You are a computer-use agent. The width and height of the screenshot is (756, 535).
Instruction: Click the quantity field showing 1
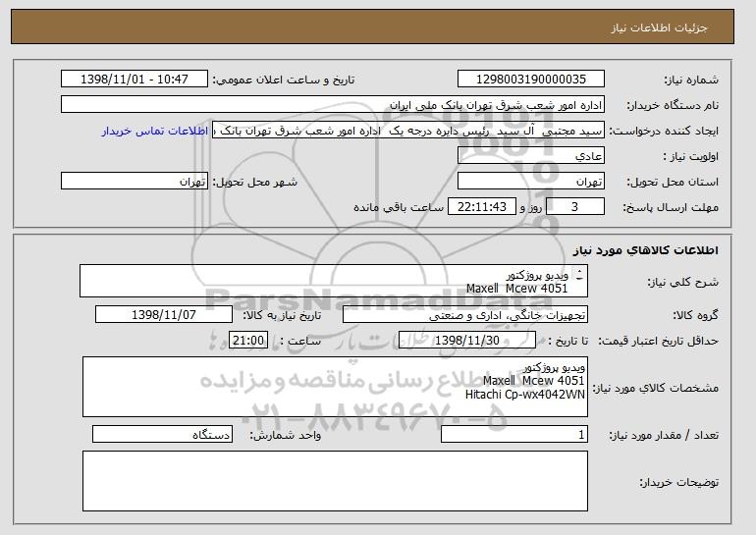(x=514, y=434)
